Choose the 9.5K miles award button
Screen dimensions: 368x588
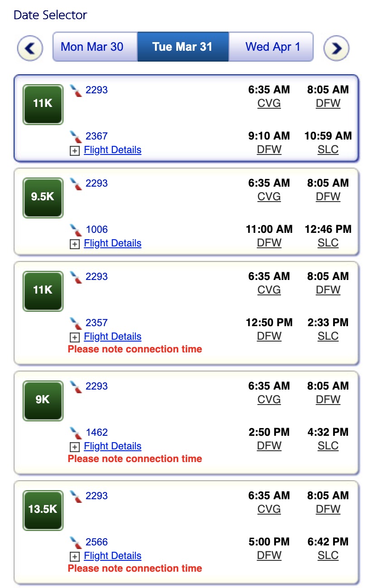tap(43, 198)
